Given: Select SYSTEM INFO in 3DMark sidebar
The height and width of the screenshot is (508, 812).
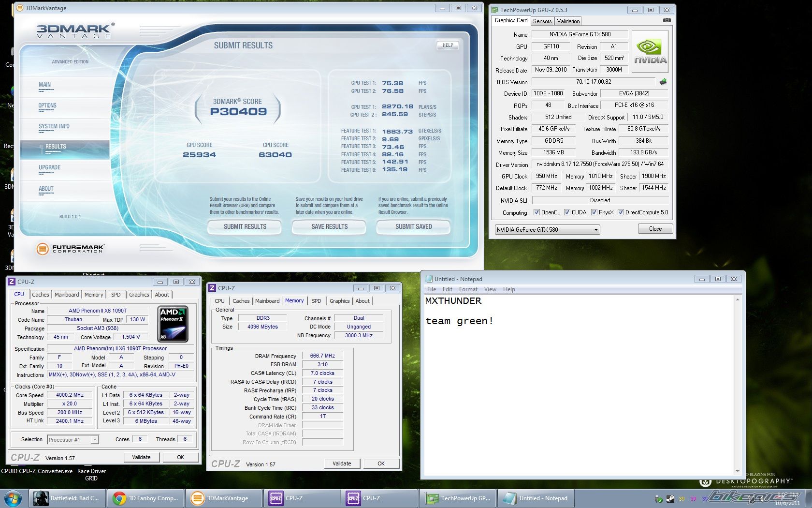Looking at the screenshot, I should coord(54,126).
